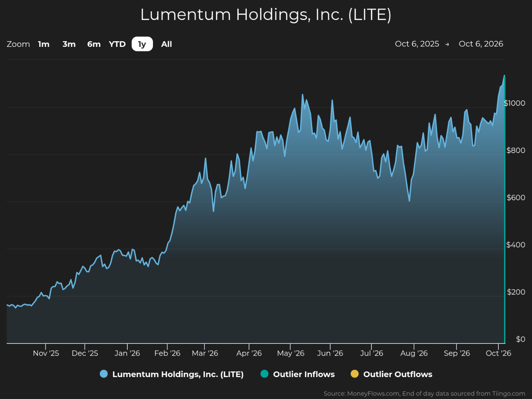Click the blue LITE legend marker
Image resolution: width=532 pixels, height=399 pixels.
click(x=104, y=374)
